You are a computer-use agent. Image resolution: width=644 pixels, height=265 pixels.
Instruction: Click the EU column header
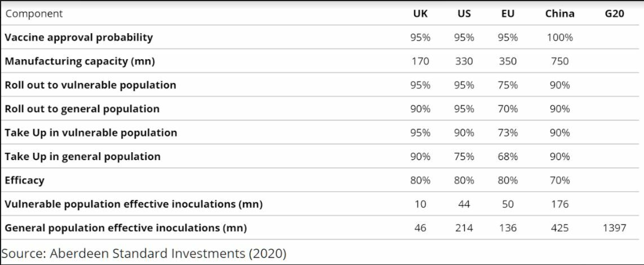pyautogui.click(x=508, y=14)
